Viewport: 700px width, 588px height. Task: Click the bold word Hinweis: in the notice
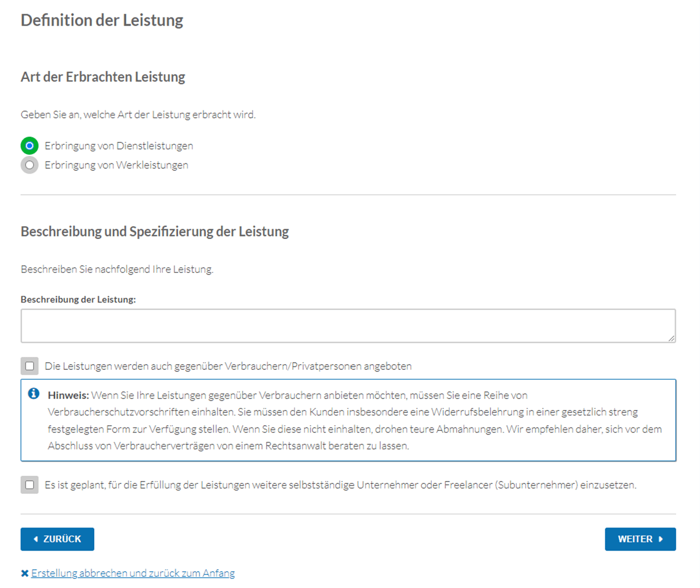(68, 395)
